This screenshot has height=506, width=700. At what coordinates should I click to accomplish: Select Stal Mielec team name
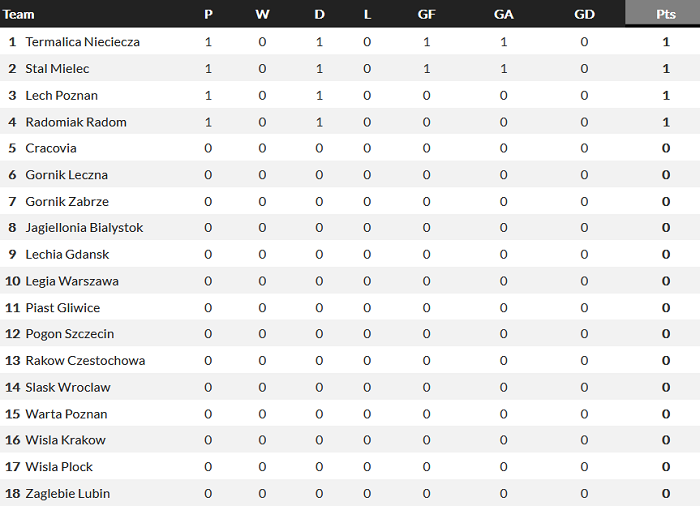[57, 69]
